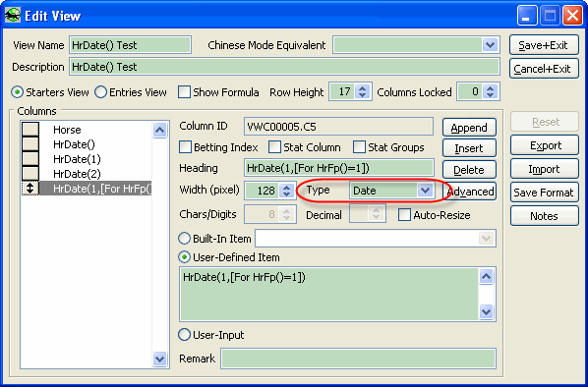Viewport: 588px width, 387px height.
Task: Click the Notes button
Action: (545, 216)
